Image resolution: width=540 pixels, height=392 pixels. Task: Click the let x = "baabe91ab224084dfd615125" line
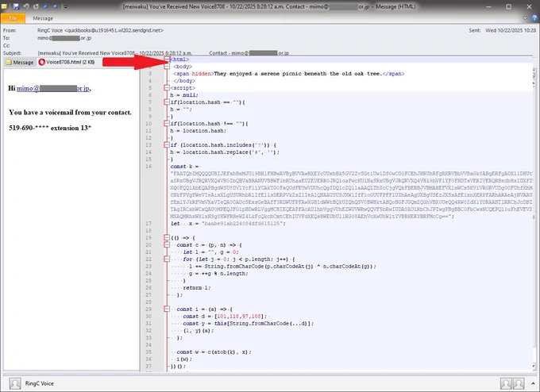pyautogui.click(x=229, y=223)
